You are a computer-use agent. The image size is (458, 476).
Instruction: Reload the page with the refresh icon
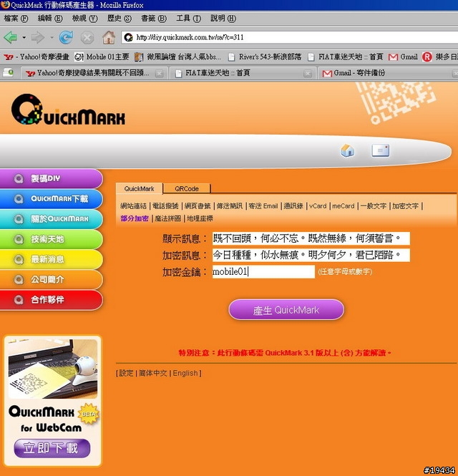(66, 37)
